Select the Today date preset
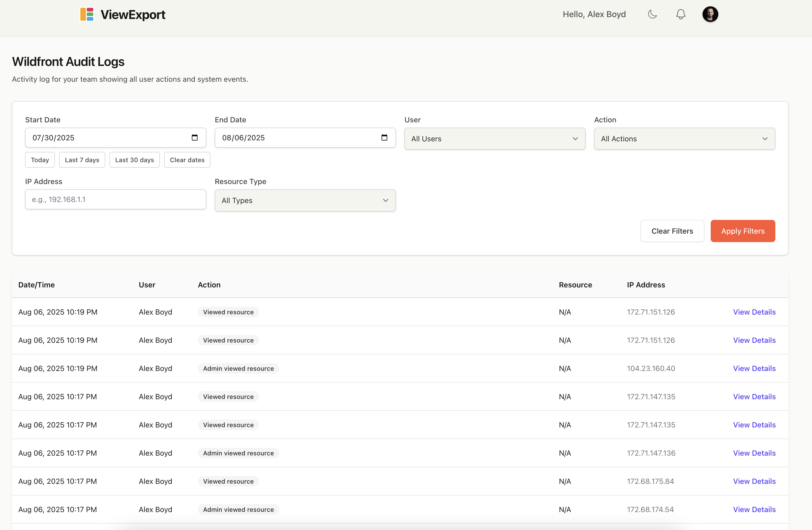This screenshot has width=812, height=530. [x=40, y=160]
